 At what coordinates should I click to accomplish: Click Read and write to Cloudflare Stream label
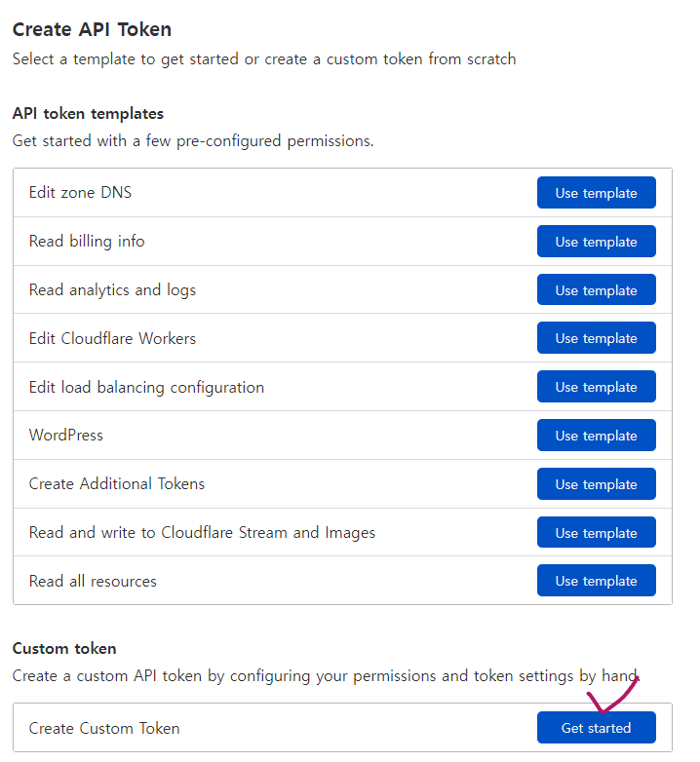(x=202, y=533)
